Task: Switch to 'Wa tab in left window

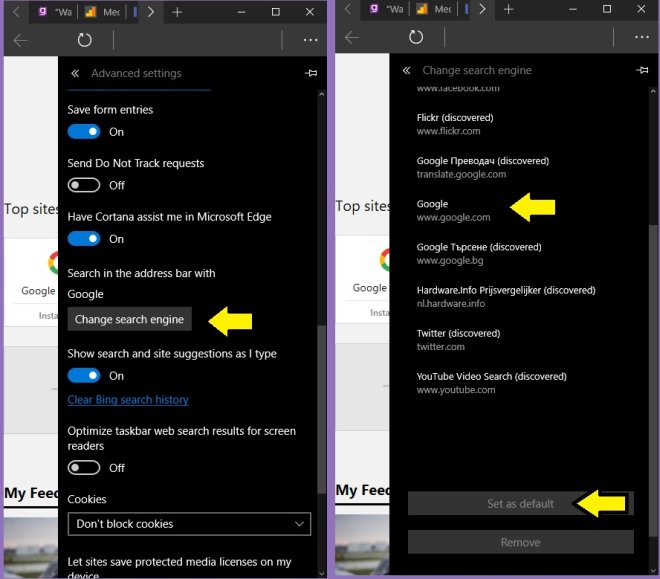Action: click(55, 12)
